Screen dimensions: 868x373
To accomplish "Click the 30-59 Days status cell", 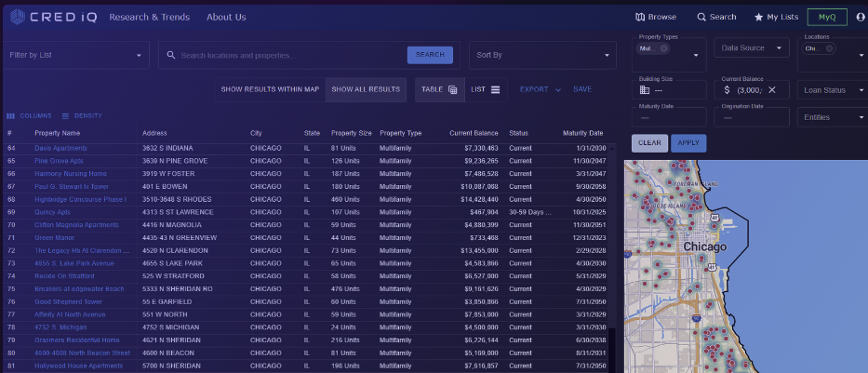I will (x=530, y=212).
